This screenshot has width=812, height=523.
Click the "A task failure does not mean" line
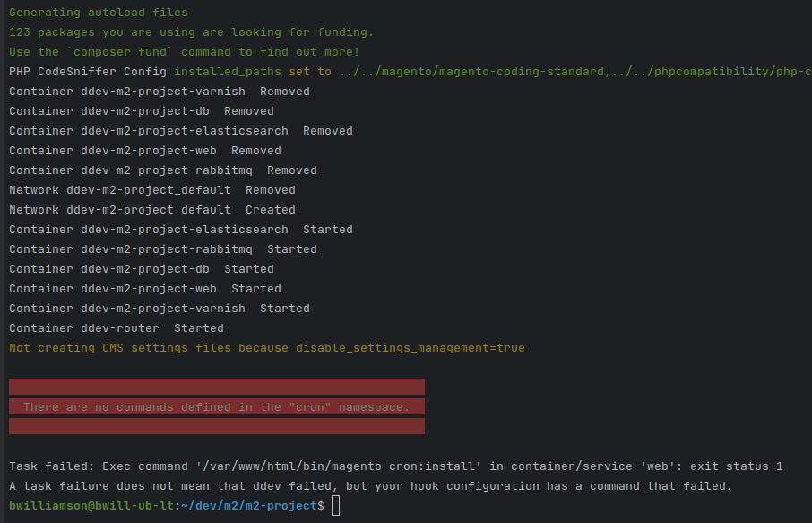point(371,486)
